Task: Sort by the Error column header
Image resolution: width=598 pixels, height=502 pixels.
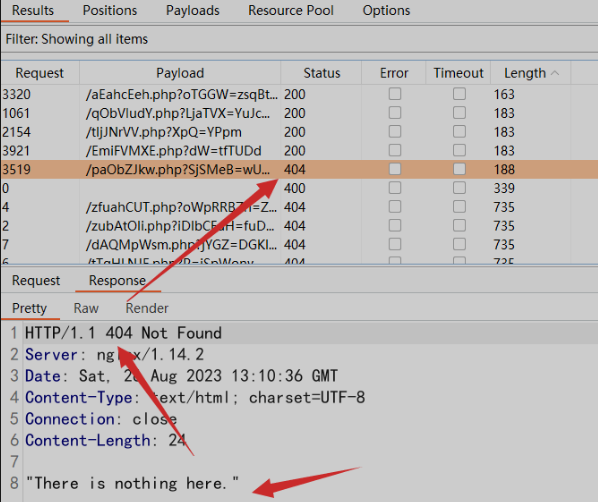Action: (394, 73)
